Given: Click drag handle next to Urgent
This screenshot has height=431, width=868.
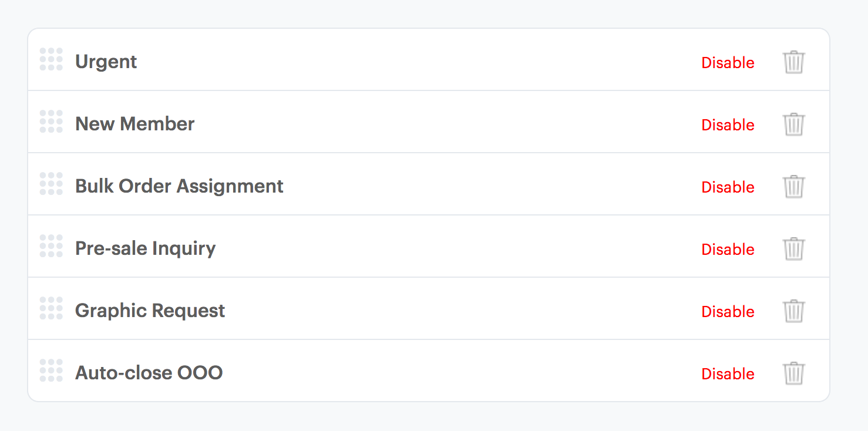Looking at the screenshot, I should (x=51, y=59).
